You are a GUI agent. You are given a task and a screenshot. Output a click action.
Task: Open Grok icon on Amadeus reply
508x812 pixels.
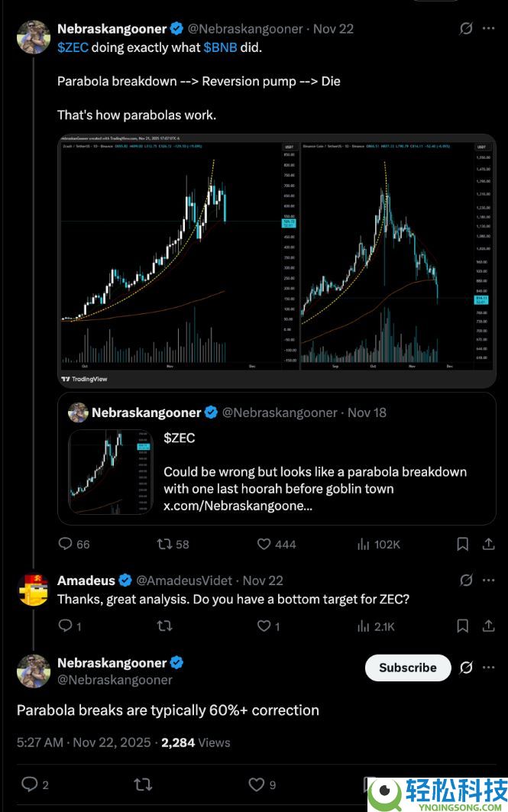465,581
